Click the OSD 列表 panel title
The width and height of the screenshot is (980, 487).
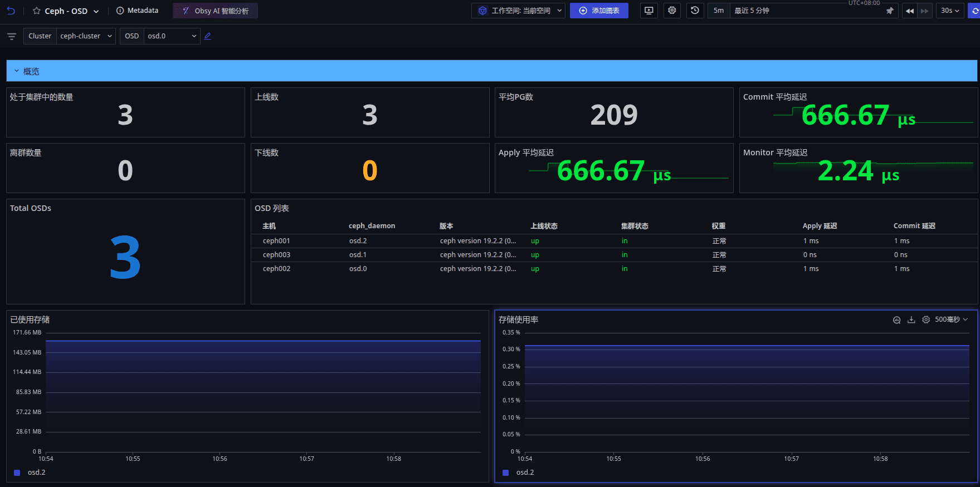[x=271, y=208]
